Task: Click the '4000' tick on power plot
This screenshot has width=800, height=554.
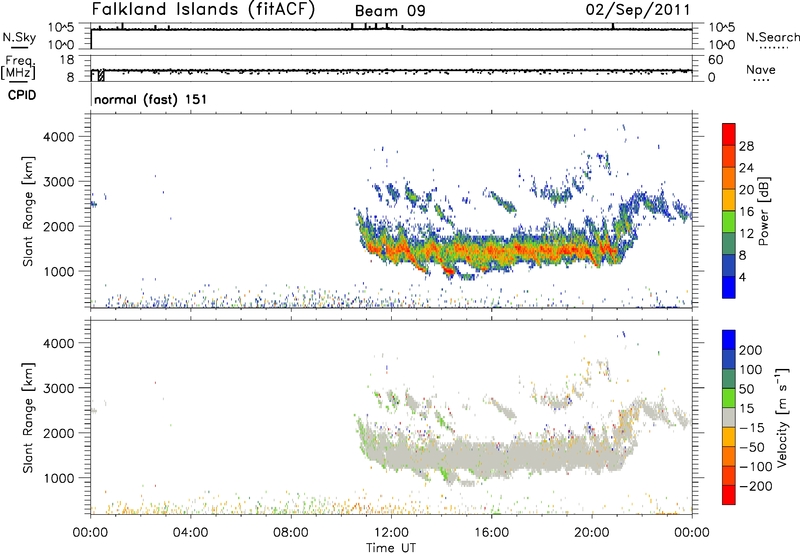Action: [x=58, y=137]
